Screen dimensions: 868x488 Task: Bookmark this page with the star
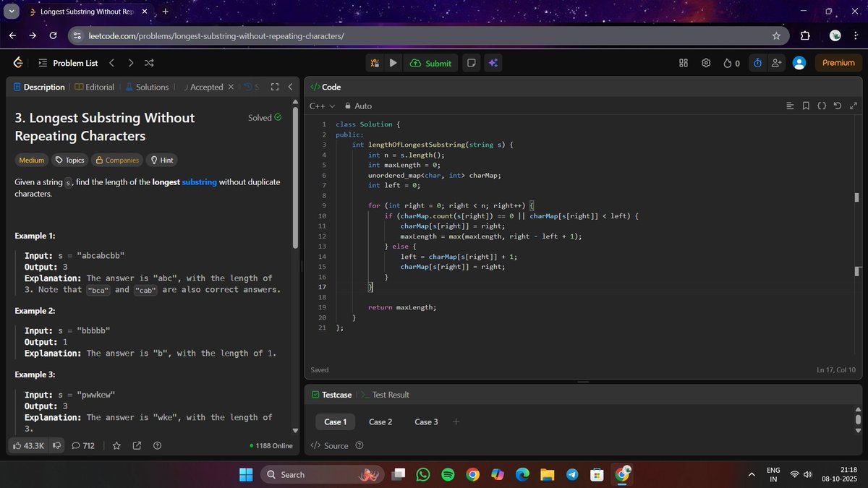[x=776, y=35]
